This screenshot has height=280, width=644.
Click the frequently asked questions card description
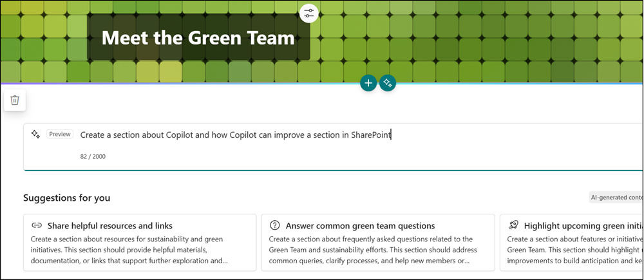[370, 250]
